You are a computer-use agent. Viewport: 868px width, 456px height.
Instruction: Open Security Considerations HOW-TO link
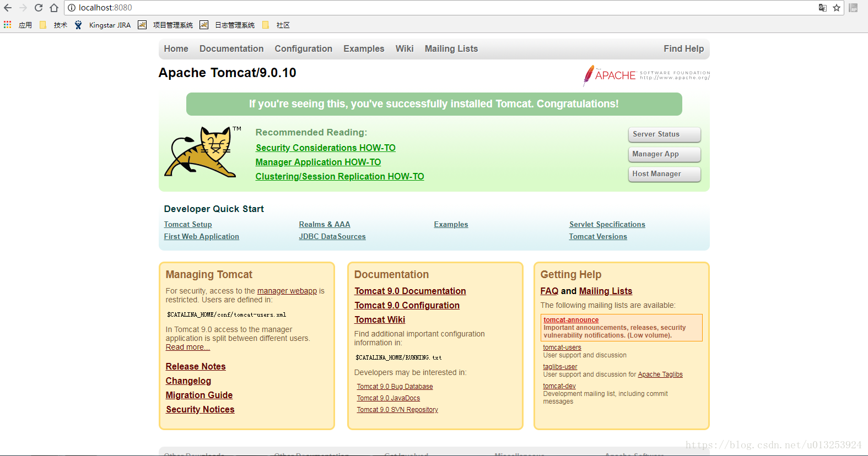click(x=325, y=148)
